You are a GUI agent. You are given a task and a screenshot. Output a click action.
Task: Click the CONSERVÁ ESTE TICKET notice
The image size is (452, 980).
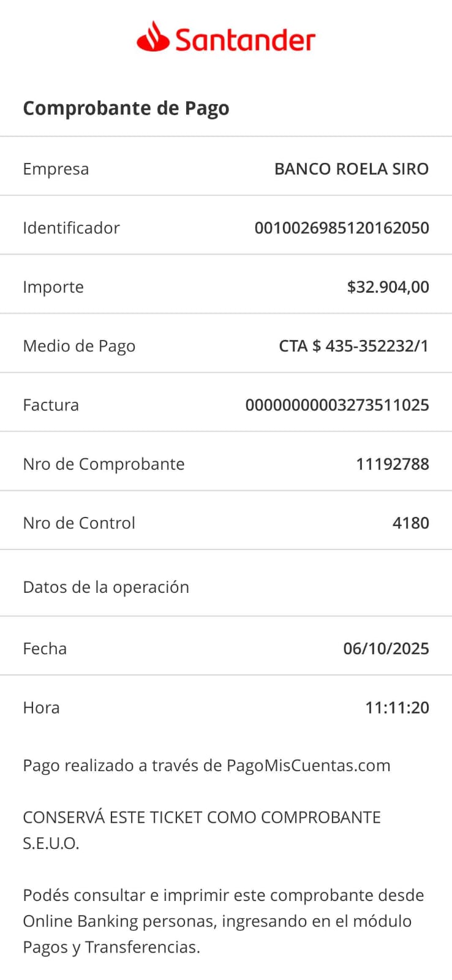tap(202, 818)
